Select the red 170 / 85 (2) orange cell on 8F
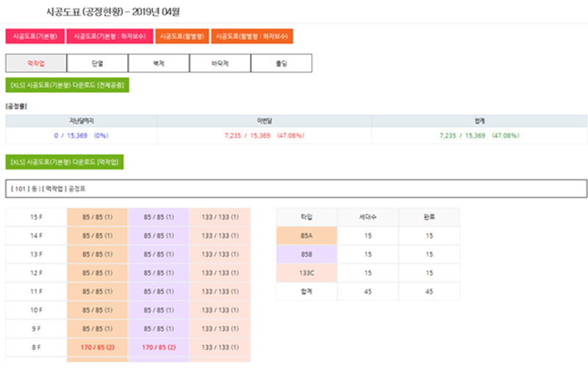 click(97, 347)
